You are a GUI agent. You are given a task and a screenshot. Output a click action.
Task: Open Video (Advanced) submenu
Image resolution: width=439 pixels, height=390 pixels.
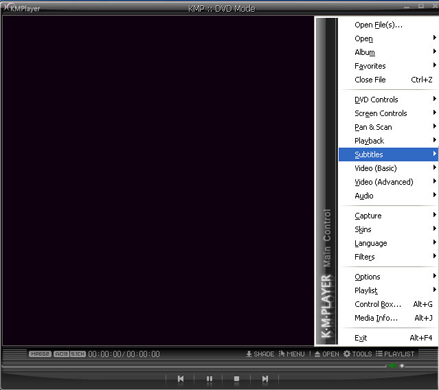click(x=388, y=182)
